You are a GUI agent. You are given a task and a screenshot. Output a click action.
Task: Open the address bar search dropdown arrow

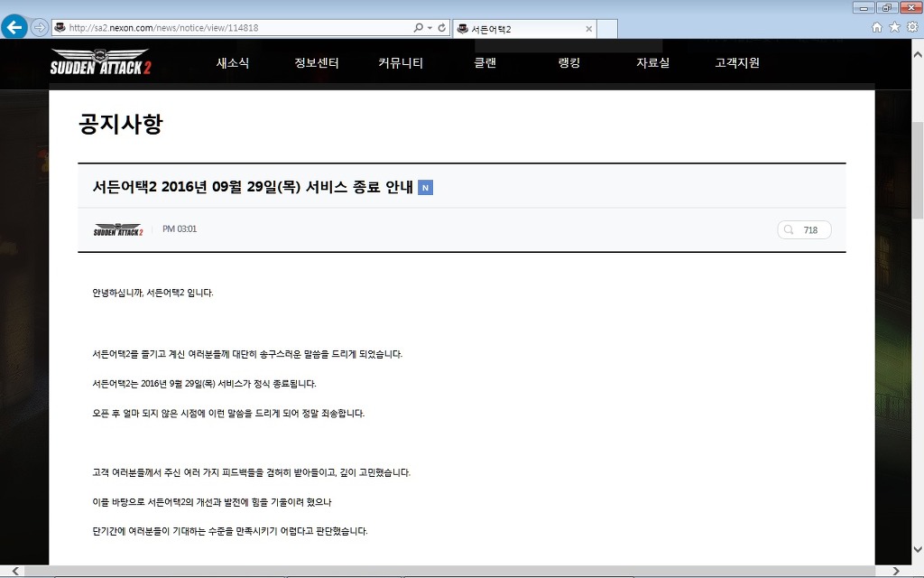click(x=430, y=28)
